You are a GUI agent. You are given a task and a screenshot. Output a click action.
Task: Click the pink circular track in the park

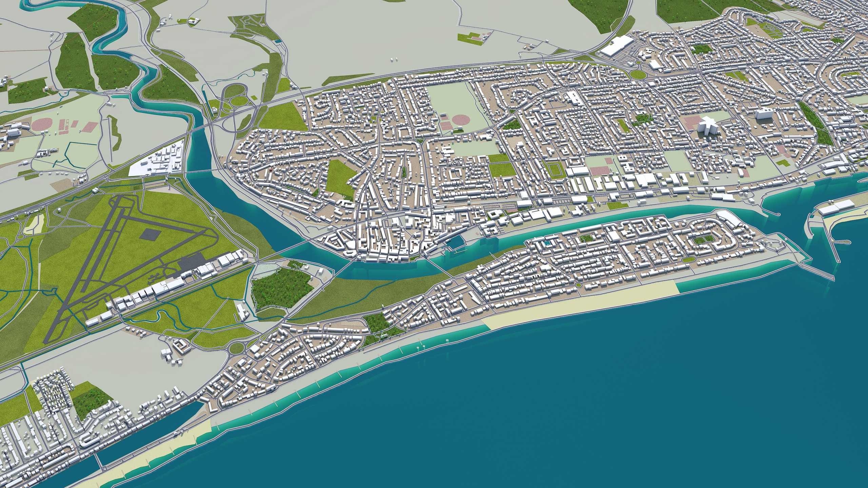pyautogui.click(x=461, y=120)
